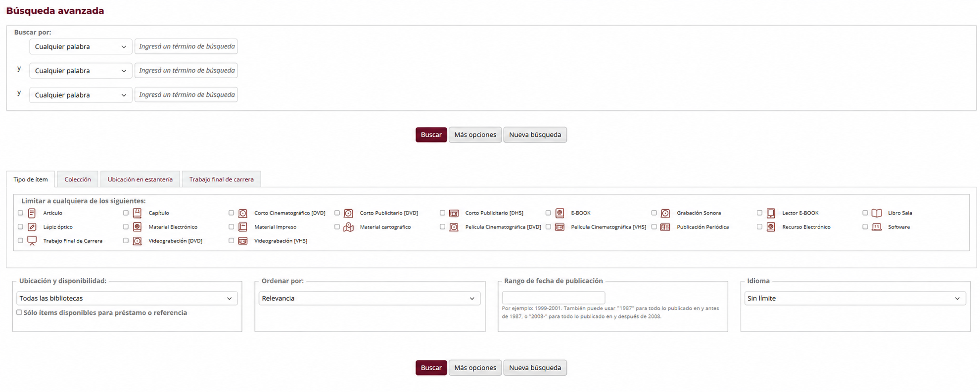Expand the Todas las bibliotecas dropdown

[127, 298]
